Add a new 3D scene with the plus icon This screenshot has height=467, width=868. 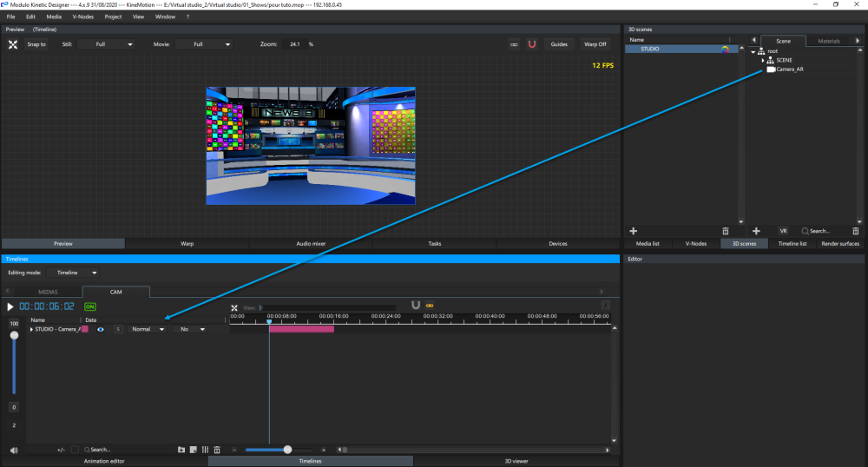pos(633,231)
